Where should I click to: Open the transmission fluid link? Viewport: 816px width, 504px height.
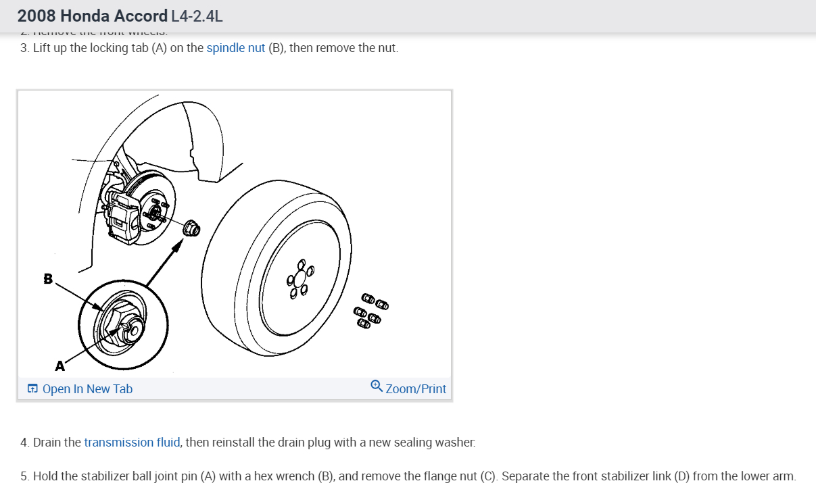(132, 443)
